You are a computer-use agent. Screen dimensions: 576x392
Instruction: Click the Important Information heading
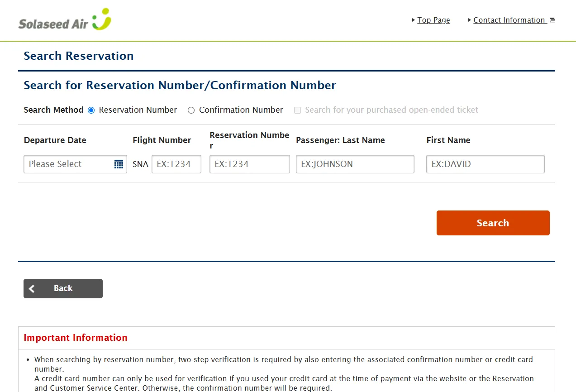76,338
